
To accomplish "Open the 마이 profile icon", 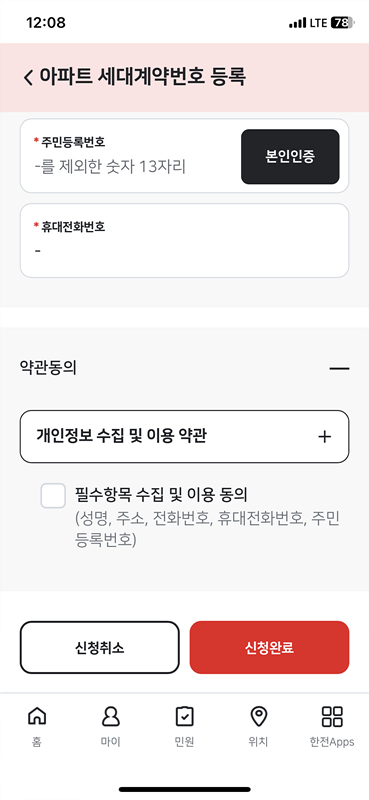I will pyautogui.click(x=111, y=716).
